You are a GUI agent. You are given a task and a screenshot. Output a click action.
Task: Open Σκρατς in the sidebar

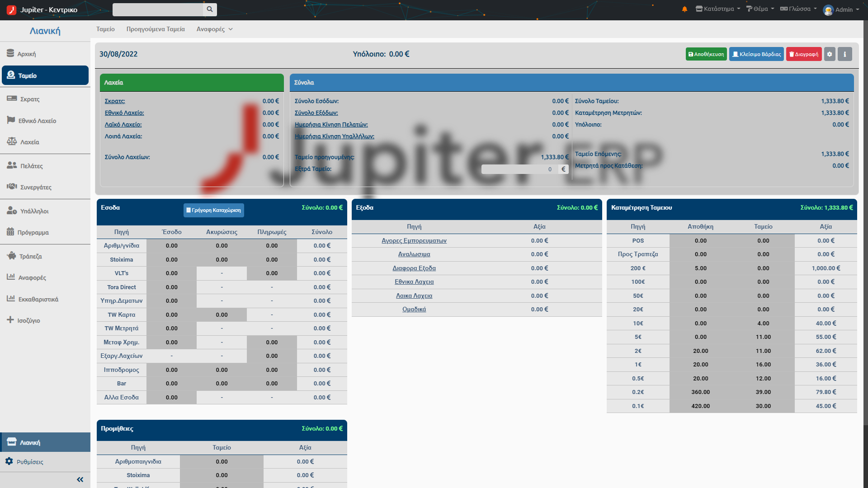pos(45,99)
